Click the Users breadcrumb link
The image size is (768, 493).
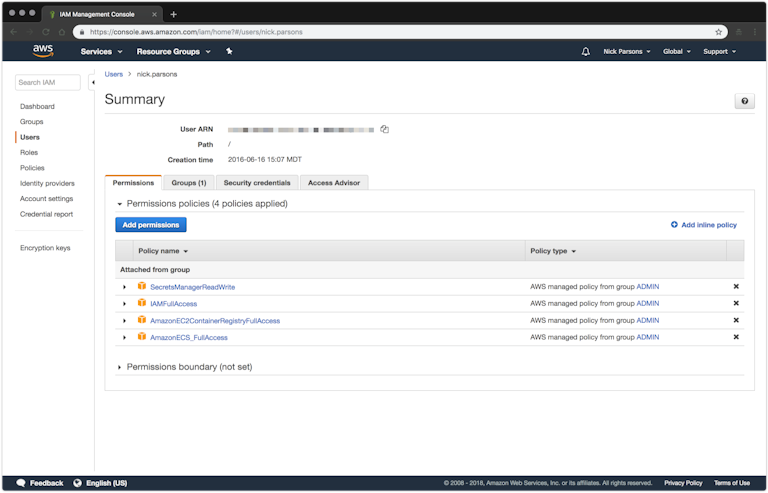coord(114,74)
